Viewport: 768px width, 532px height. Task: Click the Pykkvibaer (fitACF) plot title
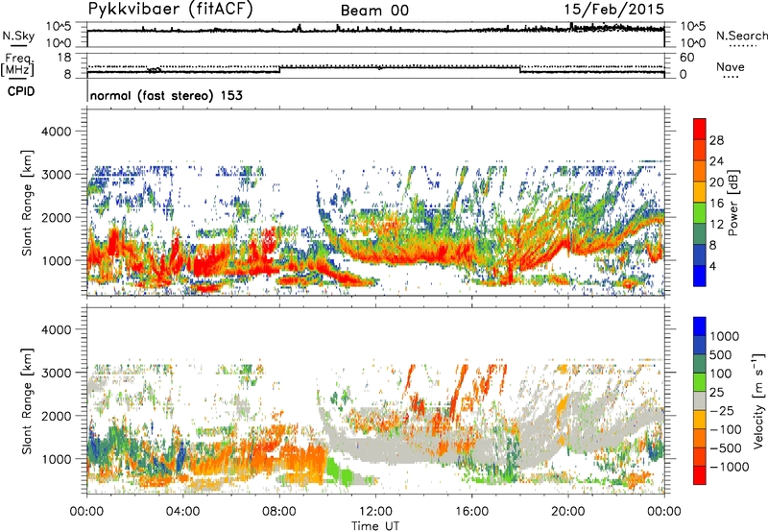pos(170,9)
